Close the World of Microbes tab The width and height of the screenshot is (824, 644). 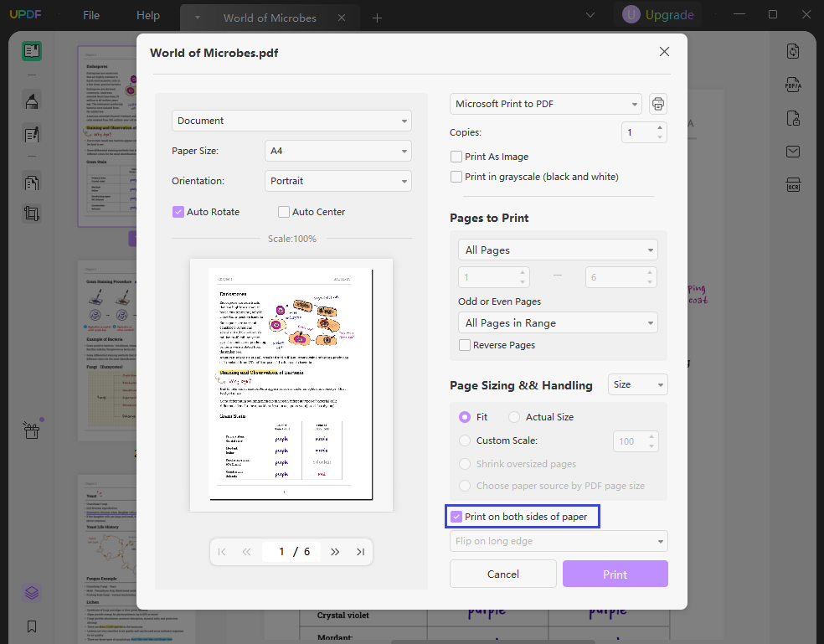point(342,18)
